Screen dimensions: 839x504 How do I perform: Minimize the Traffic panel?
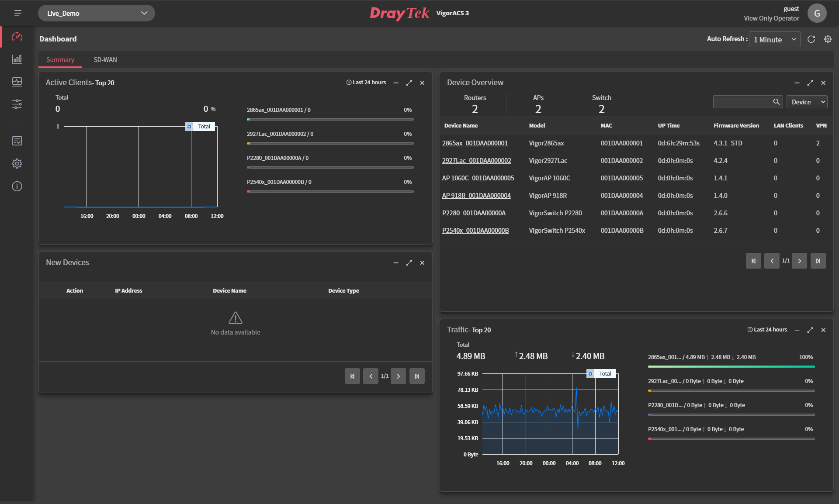(797, 330)
